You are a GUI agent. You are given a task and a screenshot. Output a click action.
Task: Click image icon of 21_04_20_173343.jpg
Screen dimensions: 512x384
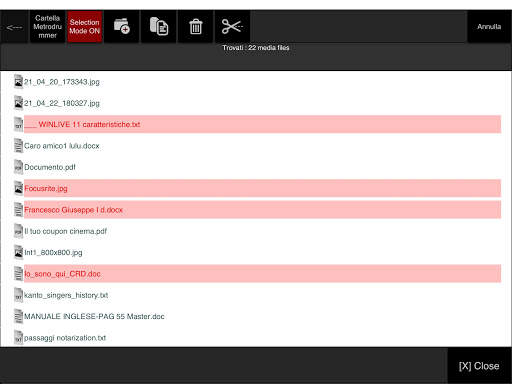[18, 82]
